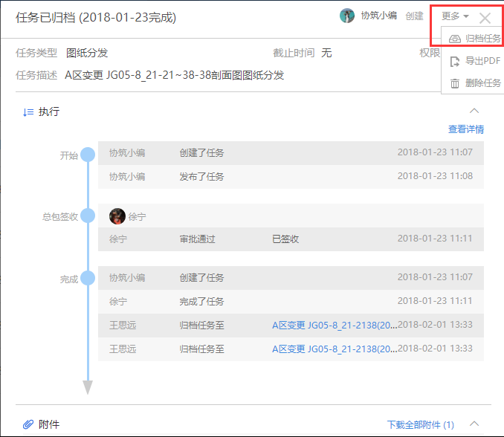Open the upper A区变更 JG05-8 archive link
504x437 pixels.
335,326
